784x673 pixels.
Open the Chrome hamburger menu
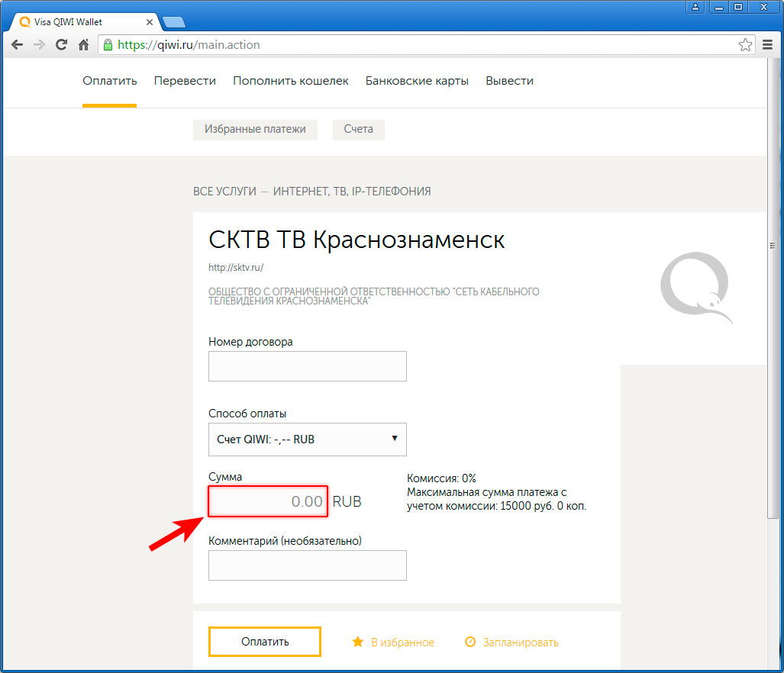tap(767, 45)
